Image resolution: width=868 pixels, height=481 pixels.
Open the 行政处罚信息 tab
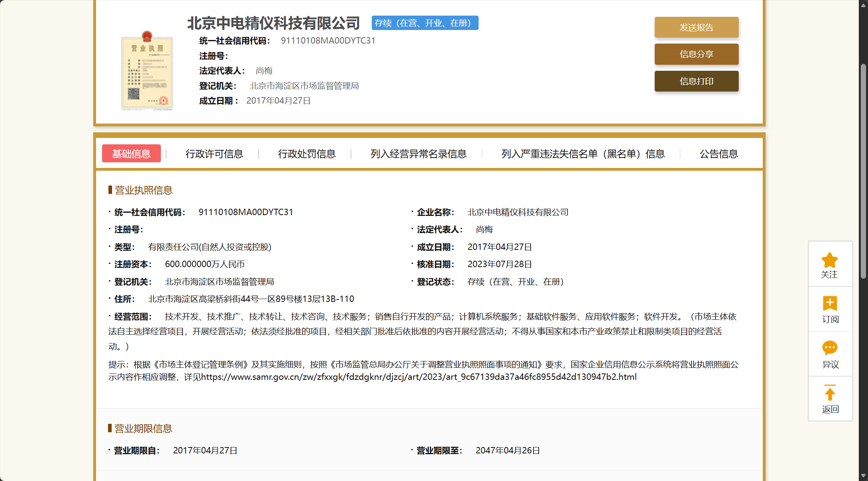307,154
